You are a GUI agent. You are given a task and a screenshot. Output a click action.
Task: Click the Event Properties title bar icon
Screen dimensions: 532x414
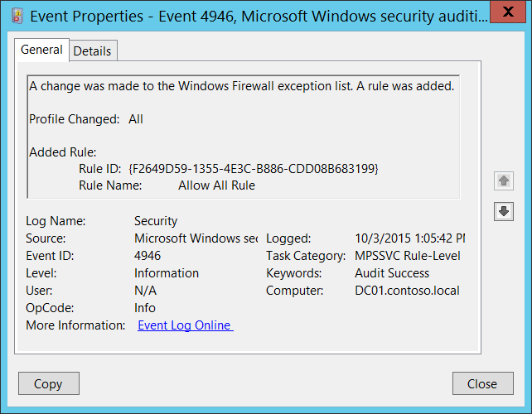pos(16,15)
